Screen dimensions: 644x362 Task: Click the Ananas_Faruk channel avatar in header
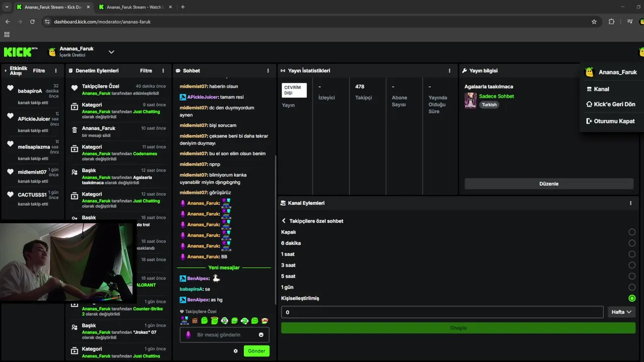point(52,52)
